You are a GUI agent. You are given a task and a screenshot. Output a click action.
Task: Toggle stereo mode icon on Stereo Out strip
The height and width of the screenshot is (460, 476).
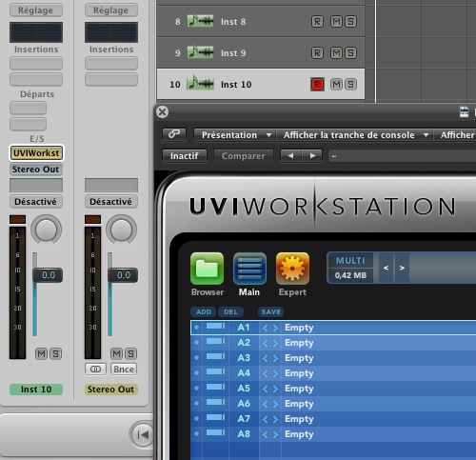pyautogui.click(x=95, y=370)
